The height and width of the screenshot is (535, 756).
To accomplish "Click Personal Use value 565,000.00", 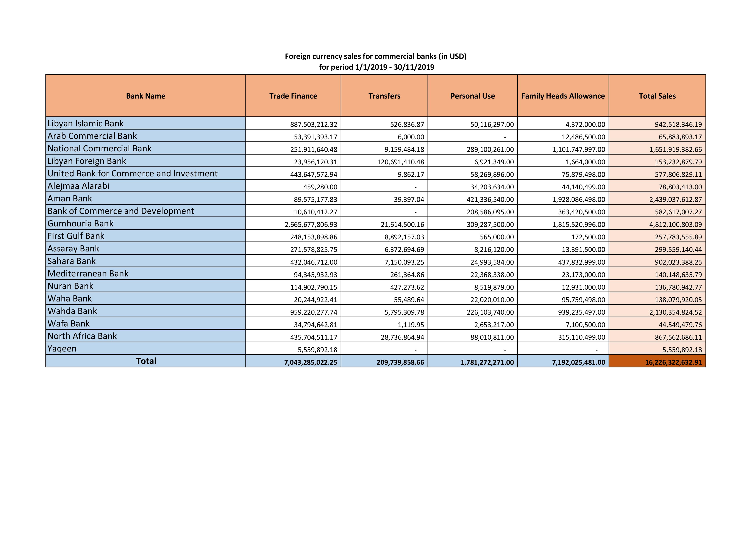I will [x=497, y=237].
